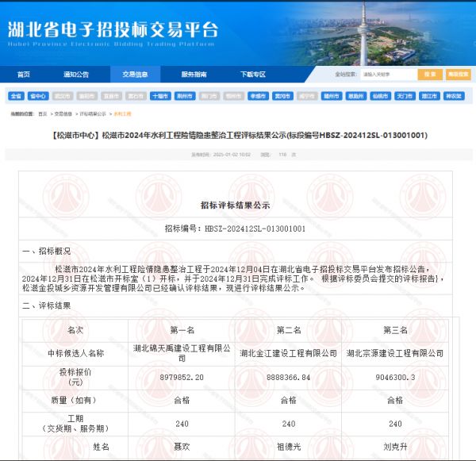Screen dimensions: 476x461
Task: Select the 省中心 region filter
Action: [x=38, y=95]
